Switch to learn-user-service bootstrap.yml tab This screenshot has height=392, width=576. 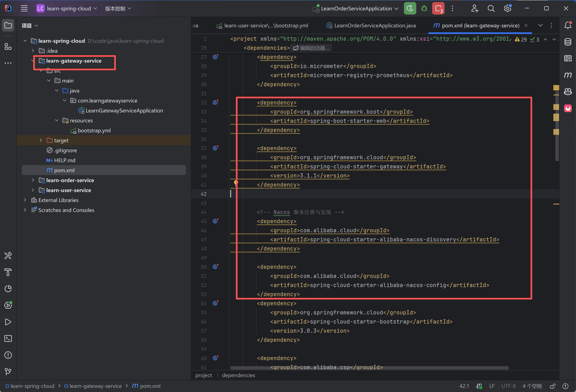pos(262,26)
